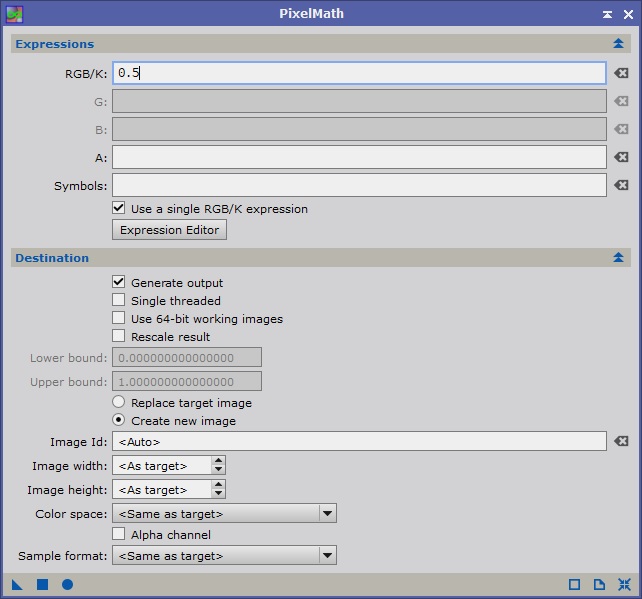Decrease Image width value
This screenshot has height=599, width=642.
pos(219,470)
